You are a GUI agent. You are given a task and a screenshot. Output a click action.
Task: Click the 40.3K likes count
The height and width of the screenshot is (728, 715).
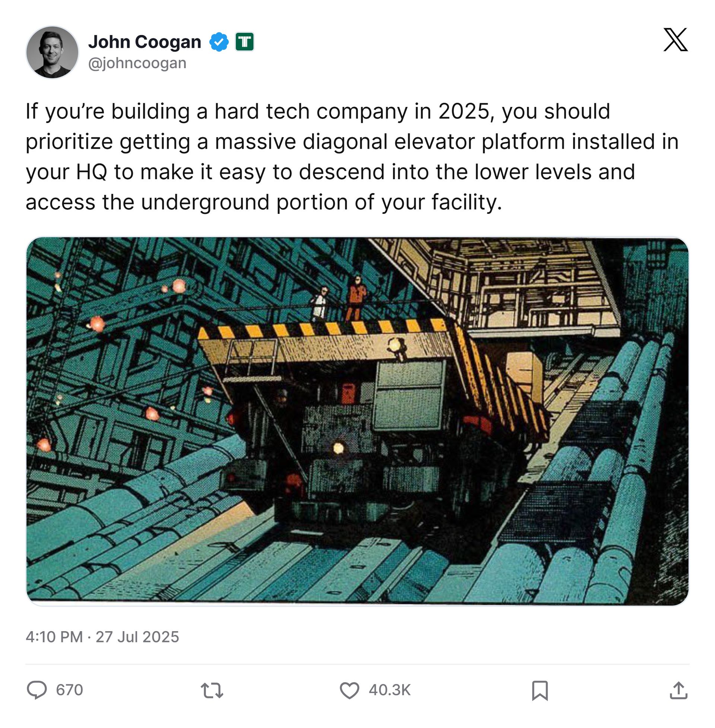point(390,690)
